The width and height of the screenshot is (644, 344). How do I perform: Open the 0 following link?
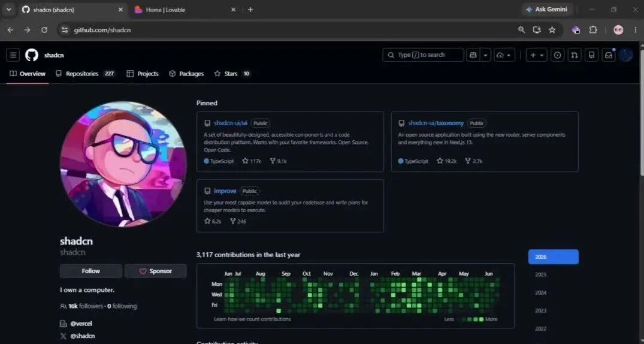(122, 306)
